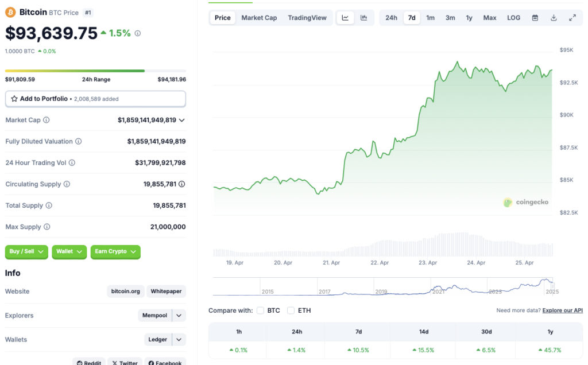The height and width of the screenshot is (365, 588).
Task: Expand the Wallets dropdown arrow next to Ledger
Action: [x=179, y=340]
